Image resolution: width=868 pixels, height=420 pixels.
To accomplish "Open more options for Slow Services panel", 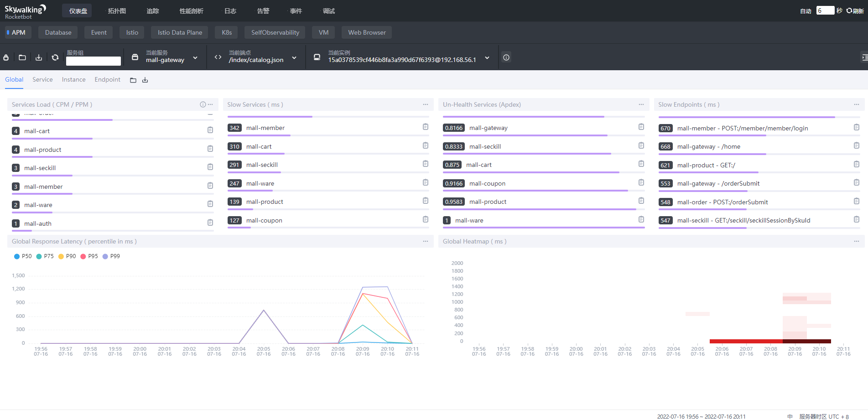I will [426, 104].
